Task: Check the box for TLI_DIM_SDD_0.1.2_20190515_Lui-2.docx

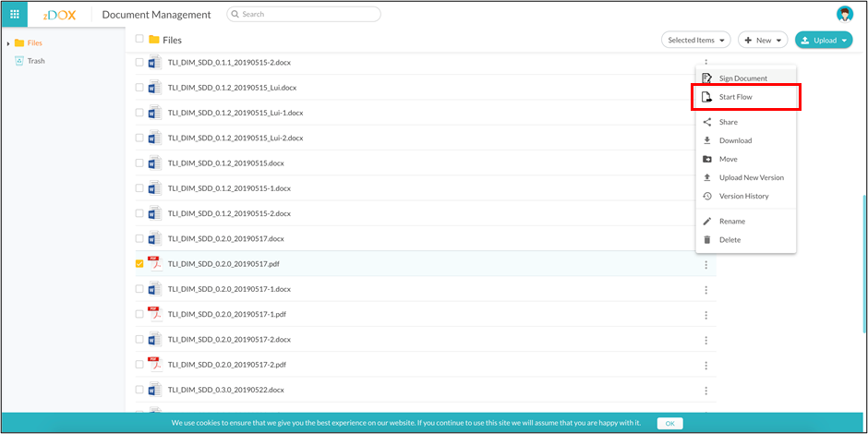Action: pos(139,138)
